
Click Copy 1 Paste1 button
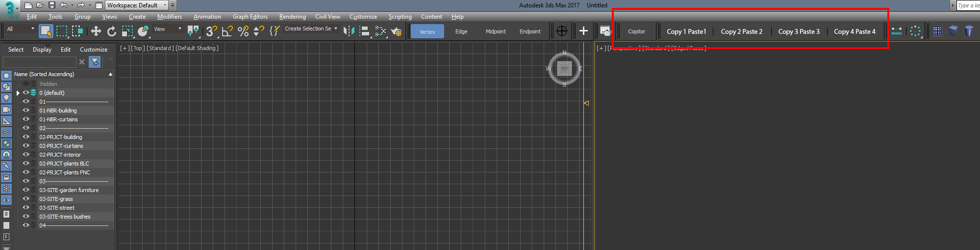(686, 31)
